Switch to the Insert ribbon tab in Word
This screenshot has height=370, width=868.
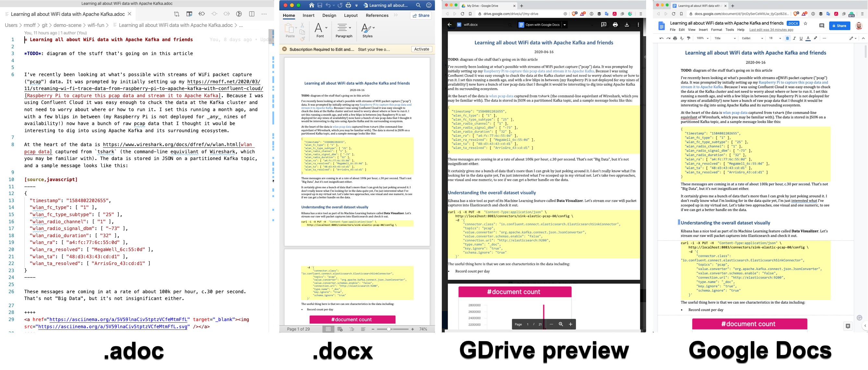coord(308,16)
